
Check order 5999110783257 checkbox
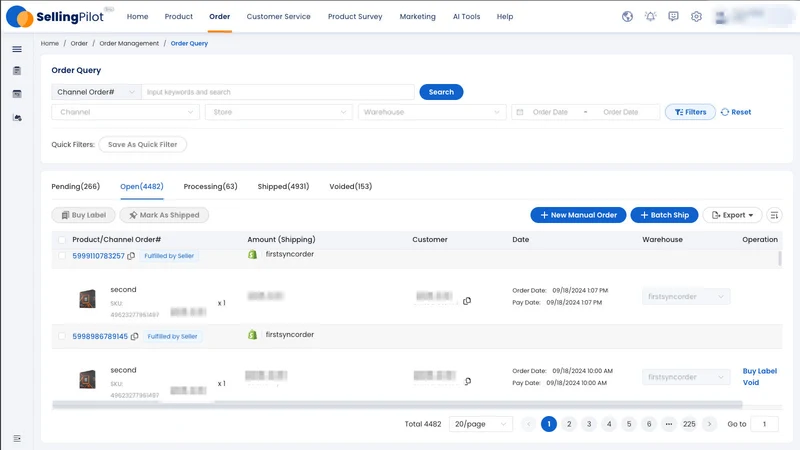point(62,256)
